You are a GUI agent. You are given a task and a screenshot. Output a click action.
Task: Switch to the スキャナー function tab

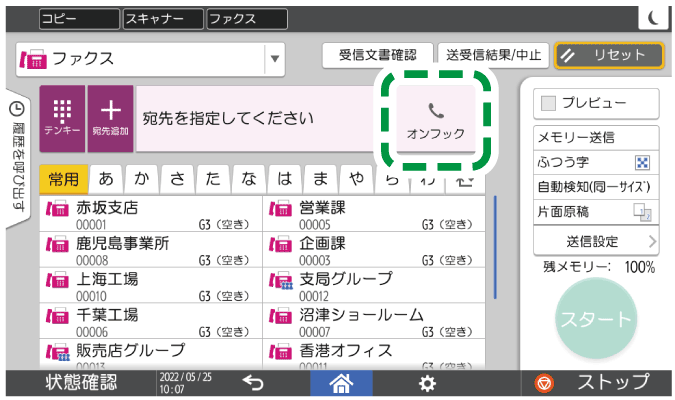click(x=163, y=19)
